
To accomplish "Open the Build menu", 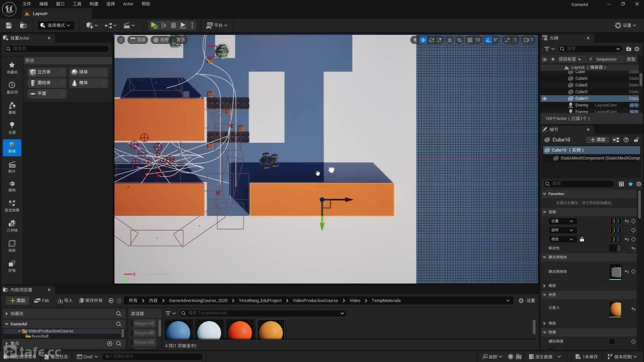I will pyautogui.click(x=94, y=4).
